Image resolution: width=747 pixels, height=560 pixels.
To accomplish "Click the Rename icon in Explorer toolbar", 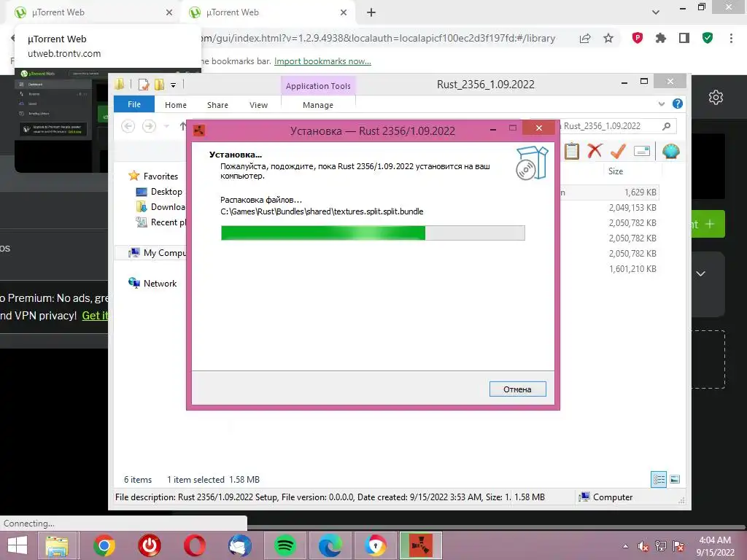I will [x=642, y=152].
